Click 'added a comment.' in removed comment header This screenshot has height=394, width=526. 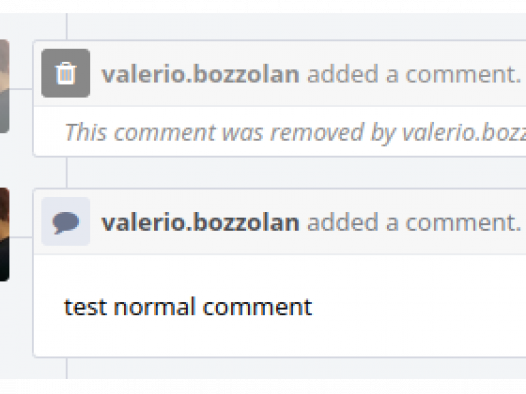click(x=414, y=74)
